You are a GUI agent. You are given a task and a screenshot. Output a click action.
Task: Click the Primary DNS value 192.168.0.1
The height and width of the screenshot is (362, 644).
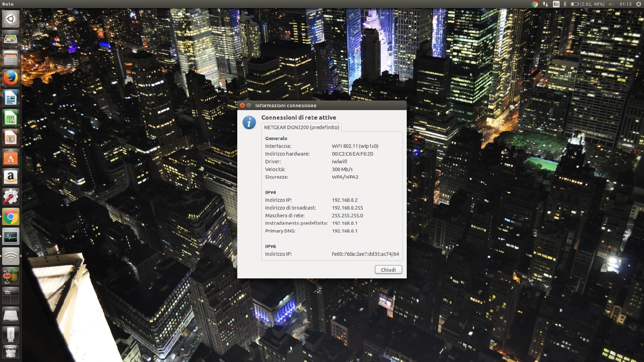tap(345, 231)
